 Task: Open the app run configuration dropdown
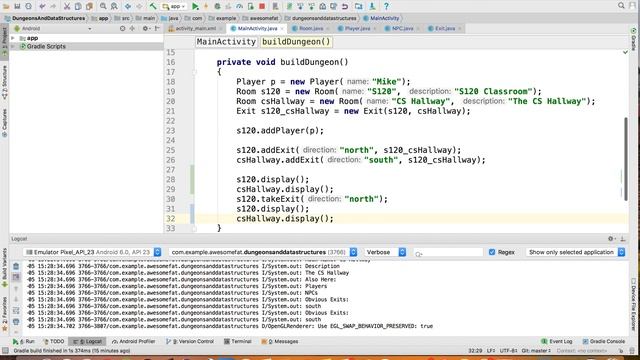pos(174,6)
